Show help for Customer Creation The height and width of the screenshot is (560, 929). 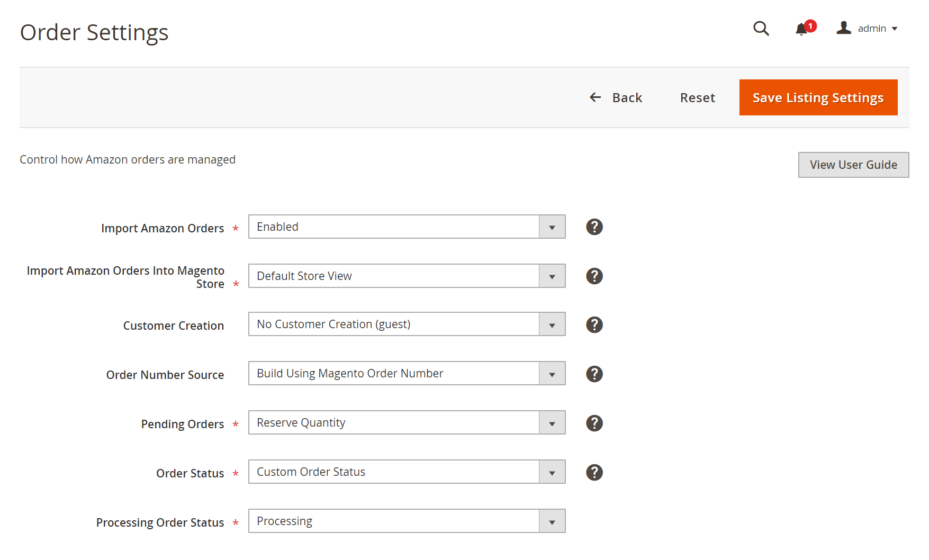594,325
